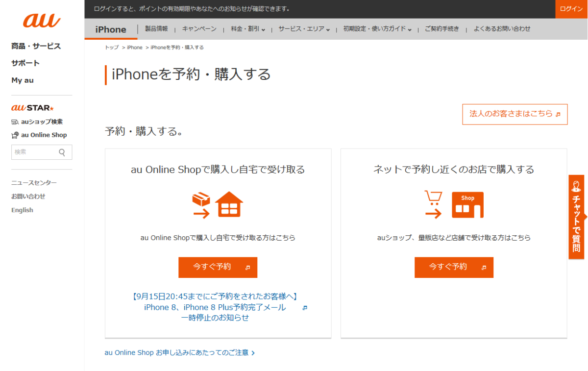Select the iPhone tab in the header
Image resolution: width=588 pixels, height=371 pixels.
tap(111, 29)
